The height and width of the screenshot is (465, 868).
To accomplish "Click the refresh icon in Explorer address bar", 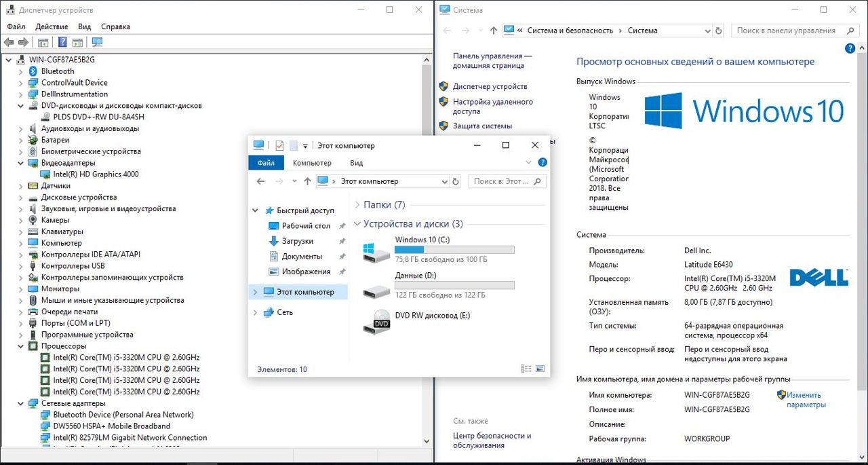I will [x=456, y=181].
